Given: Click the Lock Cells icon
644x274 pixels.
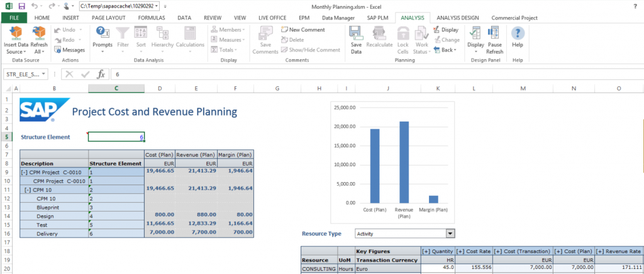Looking at the screenshot, I should point(403,33).
